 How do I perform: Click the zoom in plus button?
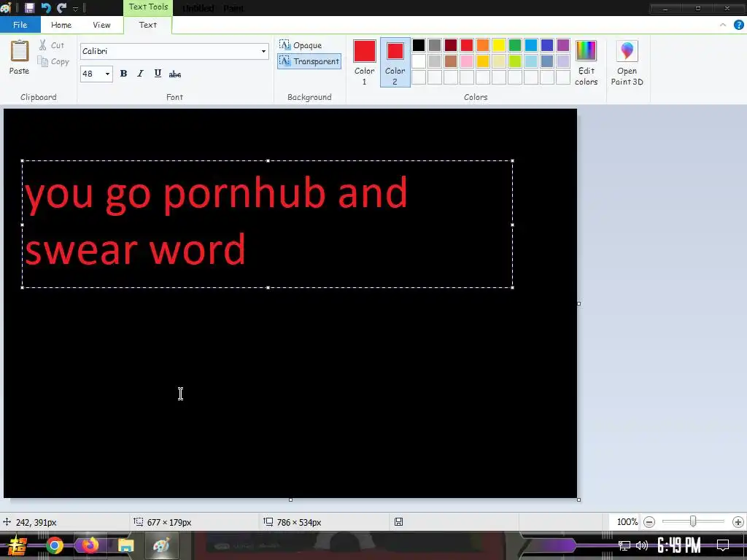738,522
